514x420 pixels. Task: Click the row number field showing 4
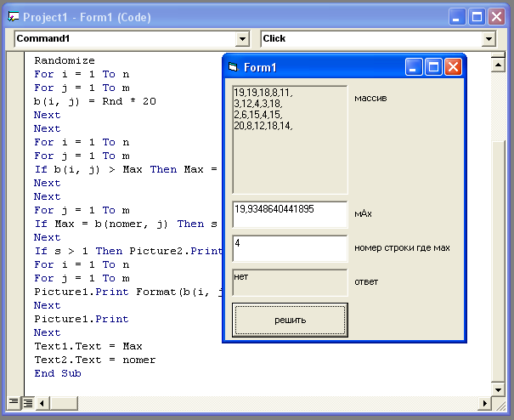pyautogui.click(x=290, y=248)
